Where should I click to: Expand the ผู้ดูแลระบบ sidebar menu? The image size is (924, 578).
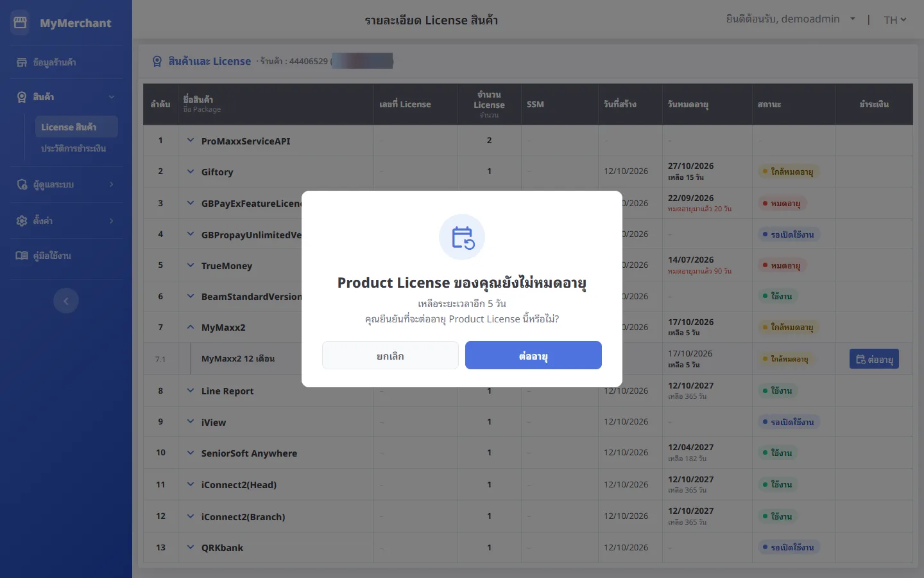[x=66, y=184]
